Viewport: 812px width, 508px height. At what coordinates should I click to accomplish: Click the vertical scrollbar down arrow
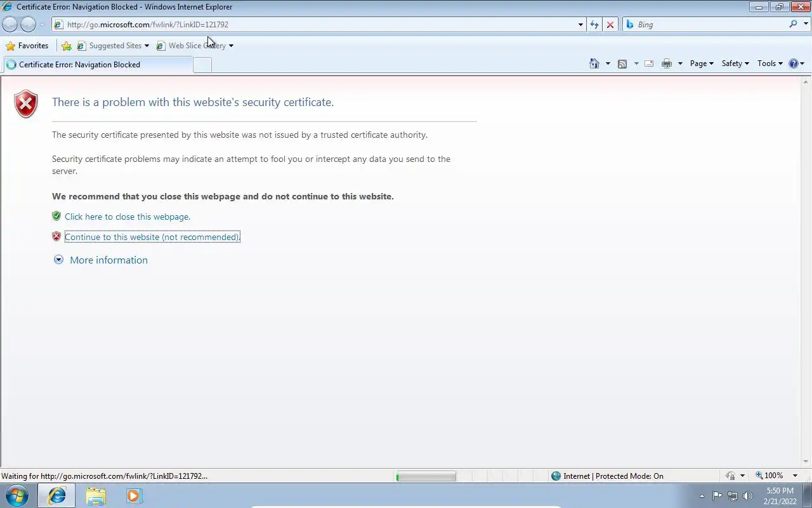[806, 462]
